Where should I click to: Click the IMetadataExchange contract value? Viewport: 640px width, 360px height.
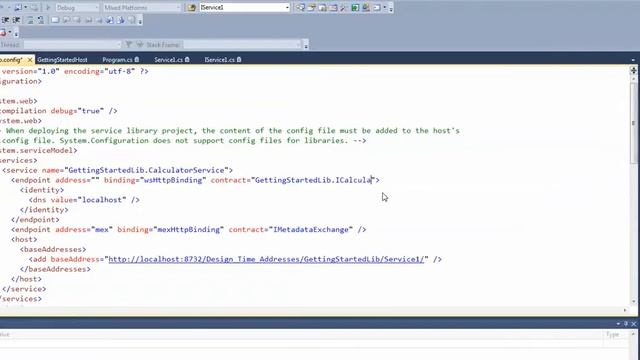[311, 229]
